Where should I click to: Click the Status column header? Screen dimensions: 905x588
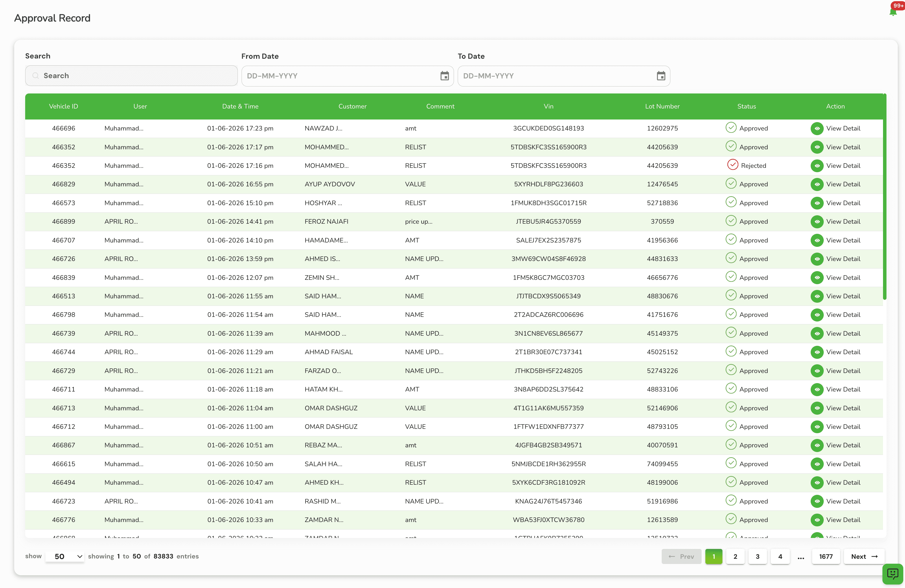pos(747,106)
